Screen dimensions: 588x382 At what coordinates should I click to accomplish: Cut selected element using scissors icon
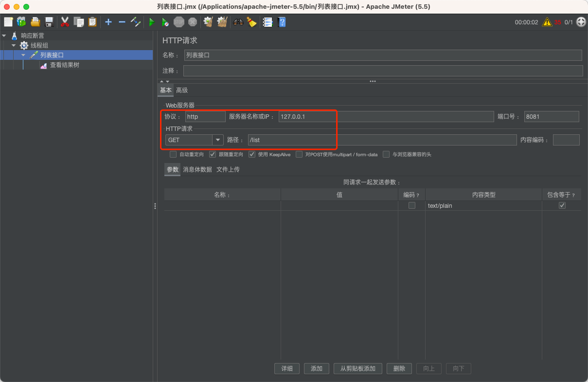coord(65,22)
